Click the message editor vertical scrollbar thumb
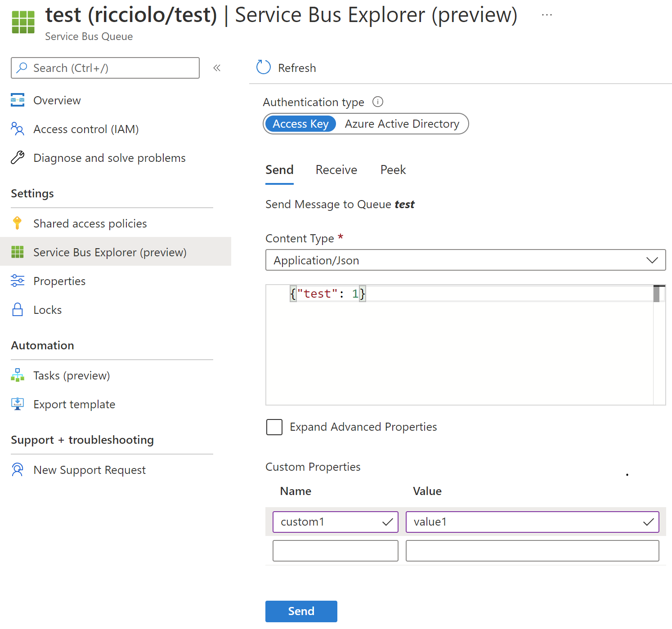 (657, 294)
